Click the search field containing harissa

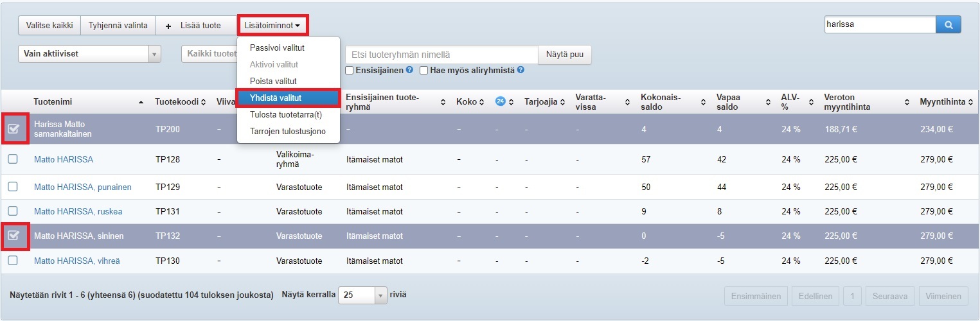(878, 24)
